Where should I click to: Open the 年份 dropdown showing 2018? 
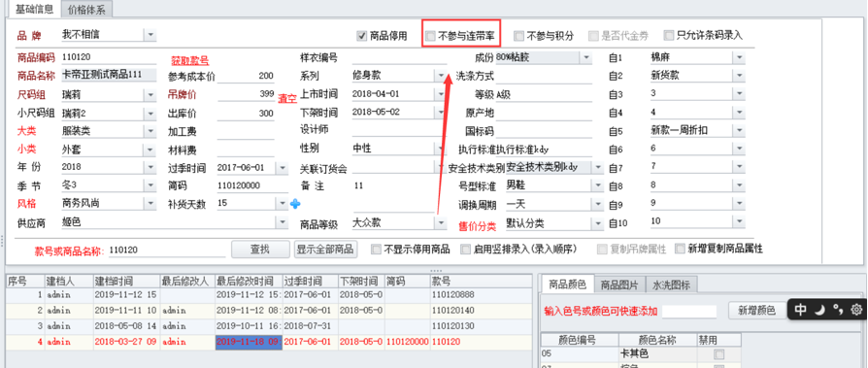tap(150, 167)
